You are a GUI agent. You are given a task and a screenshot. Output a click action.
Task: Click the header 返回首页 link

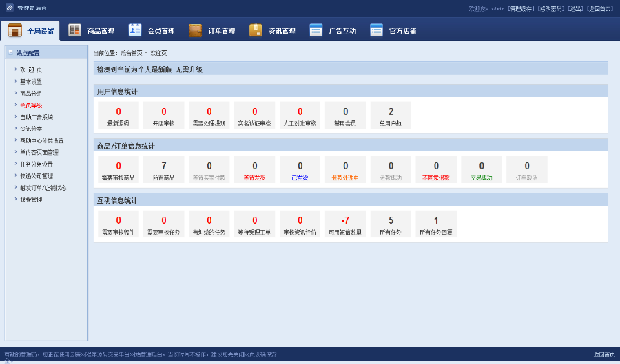600,9
